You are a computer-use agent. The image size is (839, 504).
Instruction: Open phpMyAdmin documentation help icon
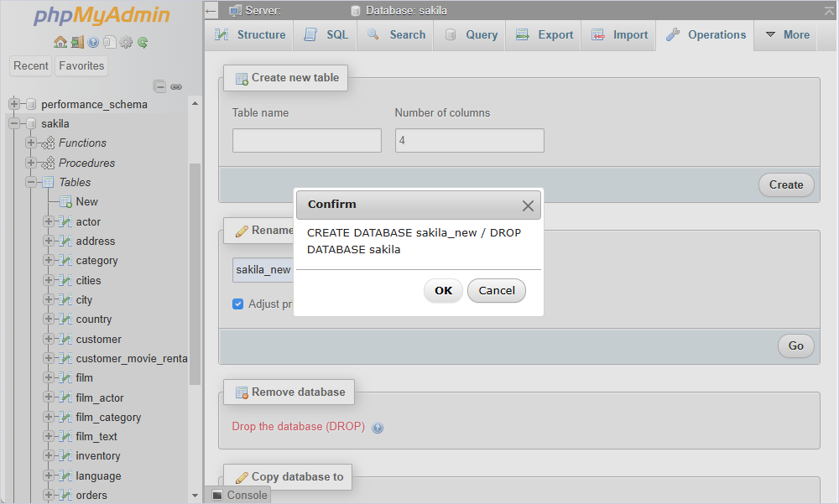click(x=93, y=42)
